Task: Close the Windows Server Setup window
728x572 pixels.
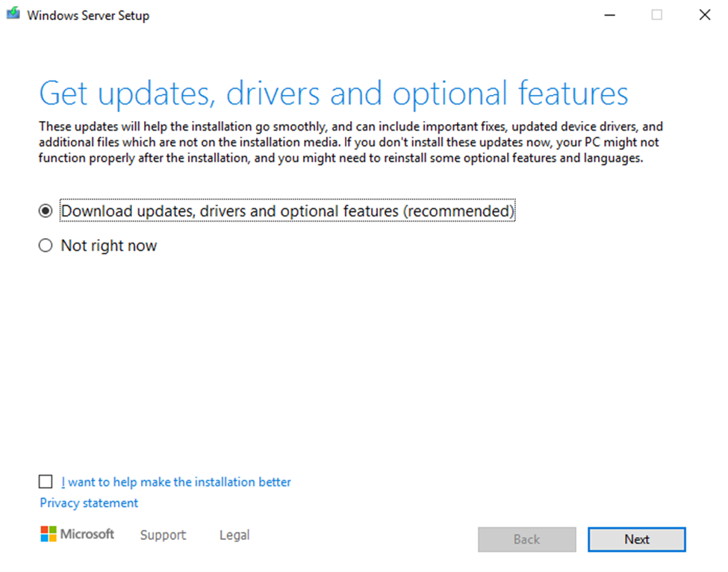Action: pyautogui.click(x=705, y=15)
